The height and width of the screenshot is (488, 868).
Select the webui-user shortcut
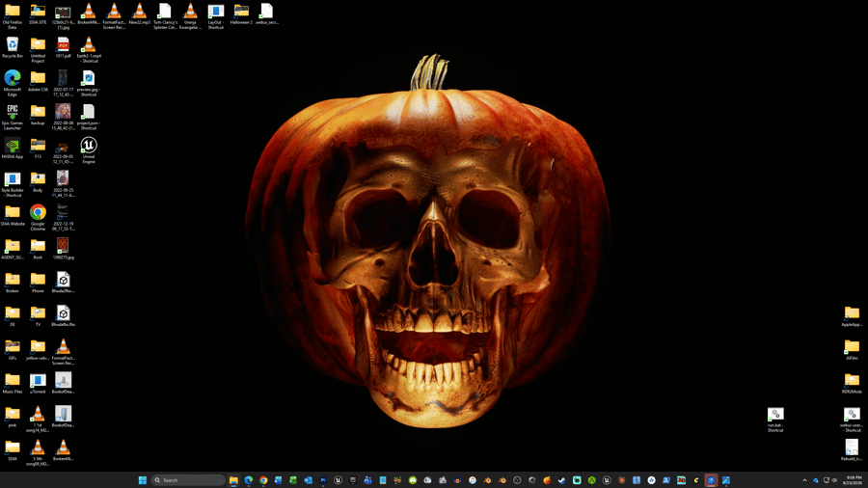click(852, 420)
